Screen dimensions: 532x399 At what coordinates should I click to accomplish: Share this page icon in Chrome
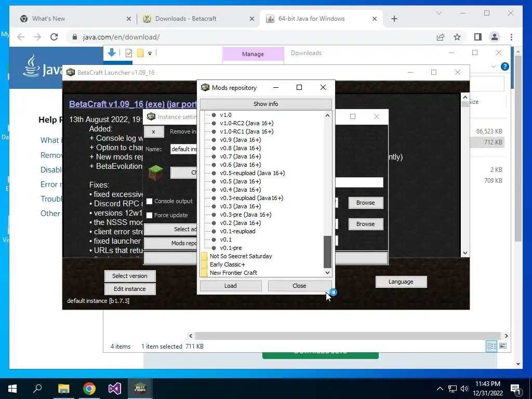pos(441,37)
